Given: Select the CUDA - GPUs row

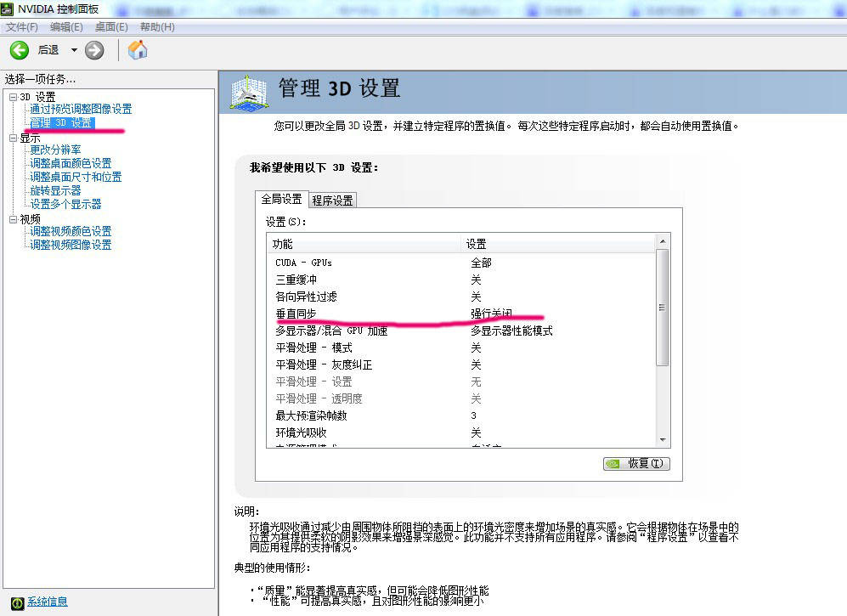Looking at the screenshot, I should [x=462, y=263].
